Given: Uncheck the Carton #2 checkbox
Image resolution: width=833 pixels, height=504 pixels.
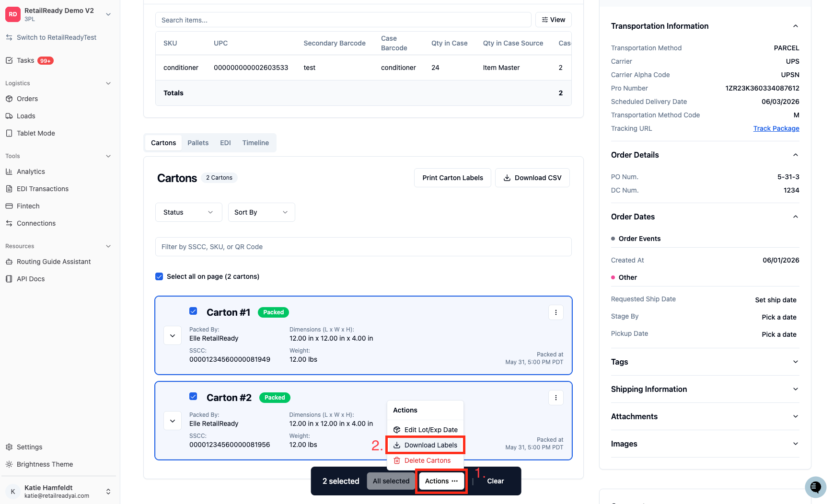Looking at the screenshot, I should click(193, 396).
